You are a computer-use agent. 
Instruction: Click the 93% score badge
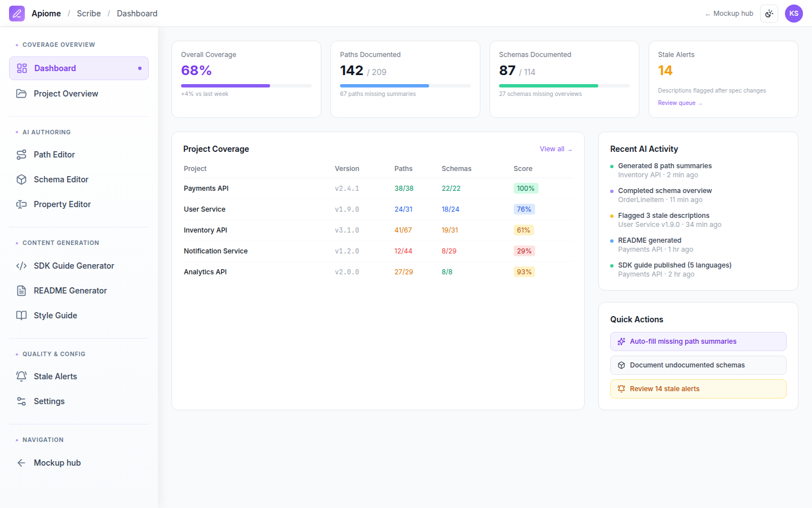pyautogui.click(x=524, y=272)
